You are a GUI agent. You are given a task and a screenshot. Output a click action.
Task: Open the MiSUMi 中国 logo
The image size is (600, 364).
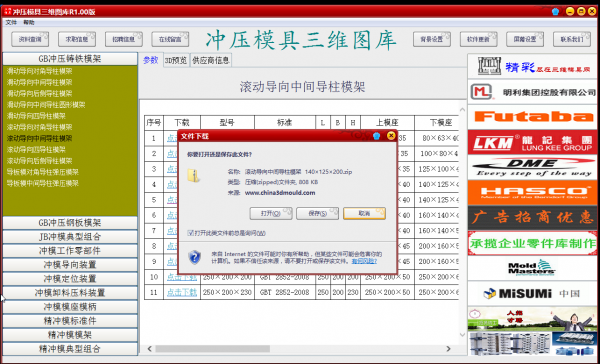532,294
